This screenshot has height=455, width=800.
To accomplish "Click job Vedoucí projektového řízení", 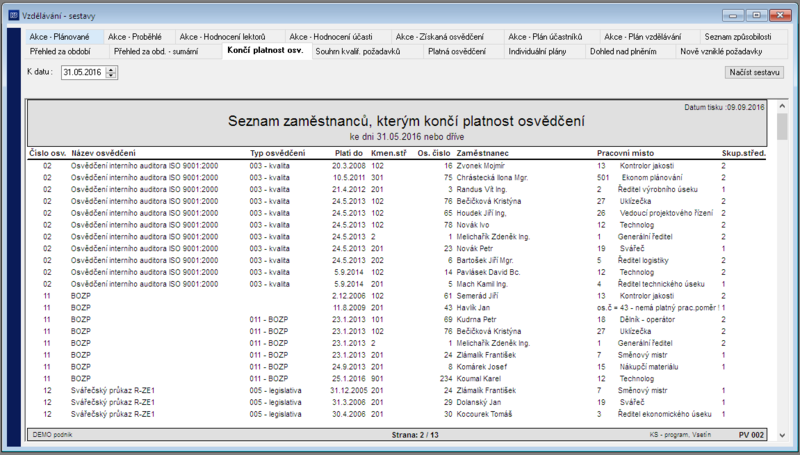I will point(666,213).
